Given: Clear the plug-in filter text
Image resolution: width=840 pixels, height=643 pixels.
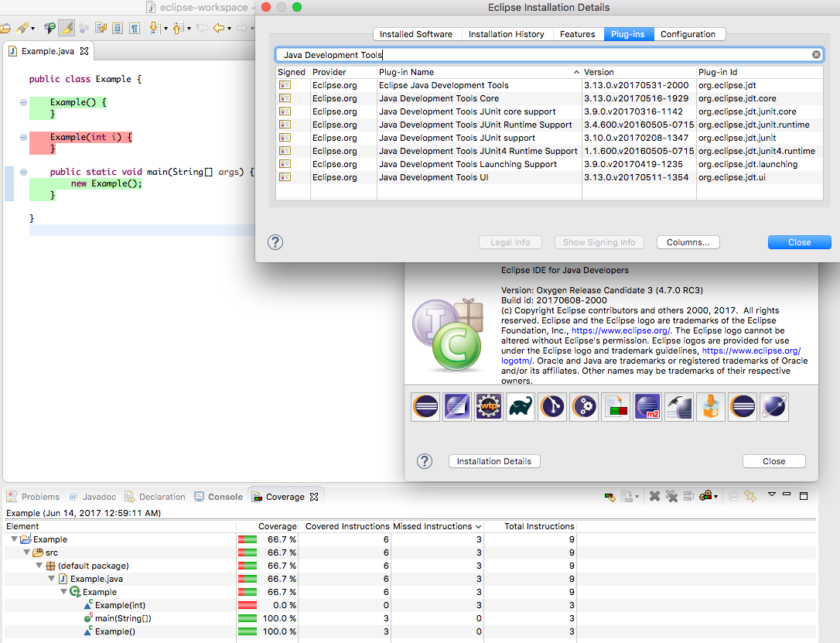Looking at the screenshot, I should point(816,55).
